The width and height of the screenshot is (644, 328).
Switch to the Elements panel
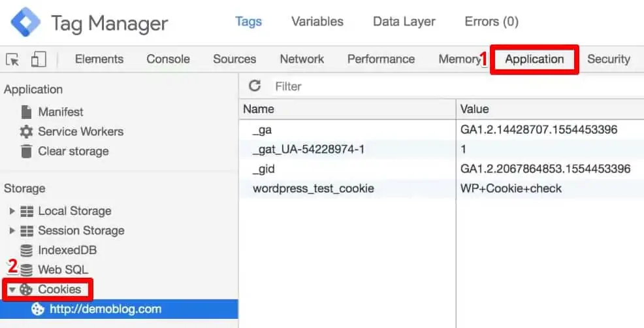[99, 59]
